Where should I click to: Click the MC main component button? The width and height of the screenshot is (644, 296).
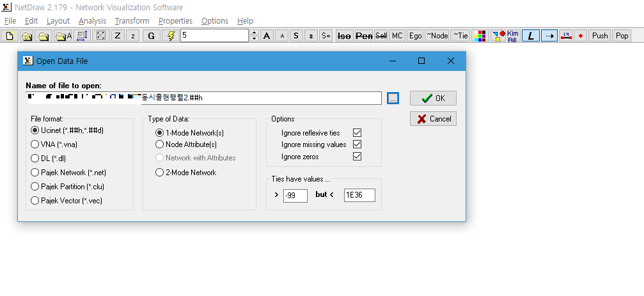[x=397, y=36]
